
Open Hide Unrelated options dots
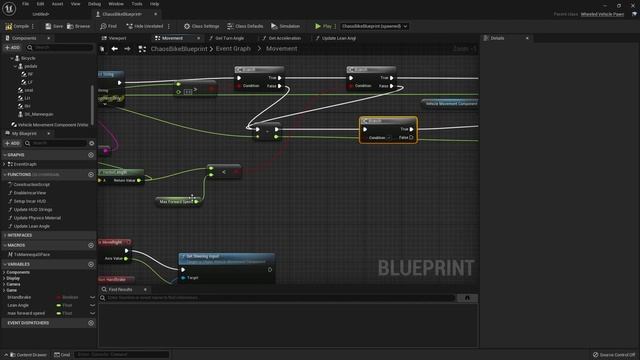click(169, 26)
